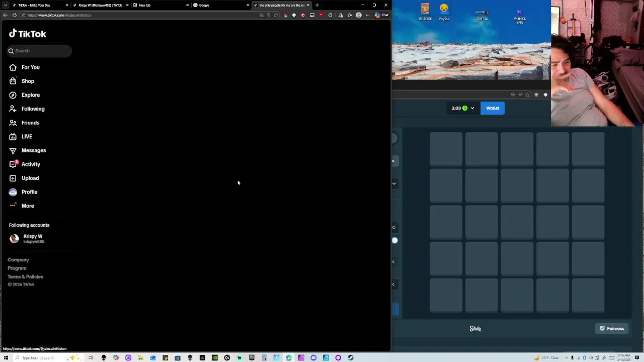Click the LIVE camera icon
The image size is (644, 362).
click(13, 136)
